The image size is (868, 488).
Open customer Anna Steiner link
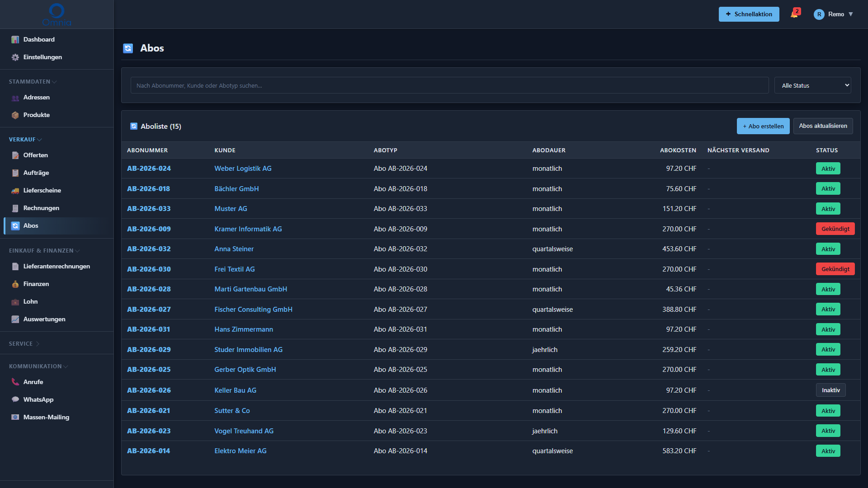234,249
